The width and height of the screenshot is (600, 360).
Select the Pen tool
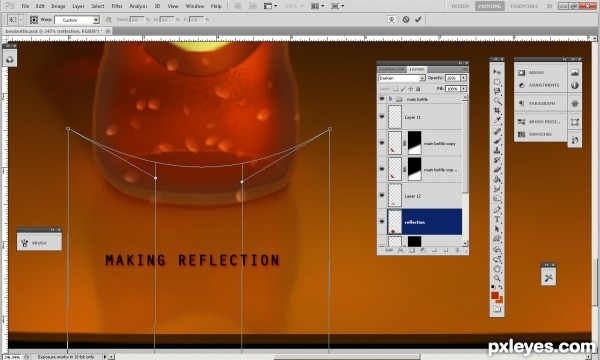tap(497, 210)
